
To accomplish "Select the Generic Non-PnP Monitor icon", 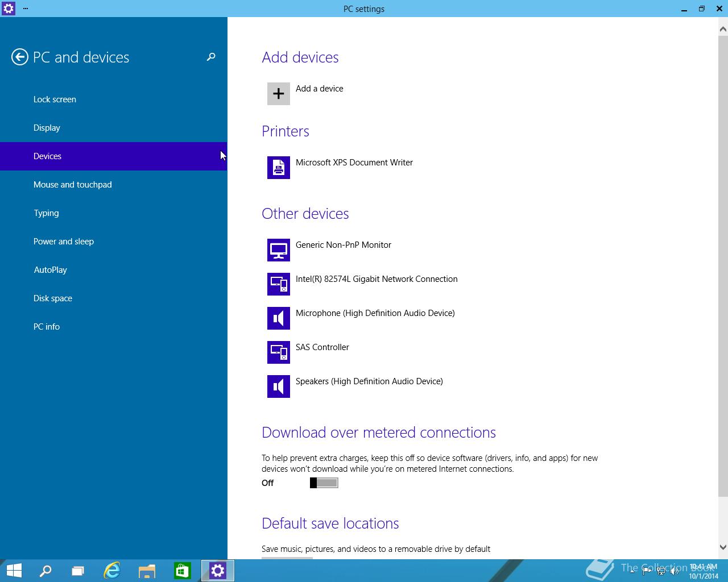I will click(x=279, y=250).
